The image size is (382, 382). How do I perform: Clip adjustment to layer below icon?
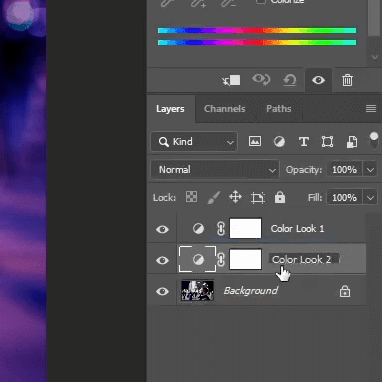coord(231,80)
